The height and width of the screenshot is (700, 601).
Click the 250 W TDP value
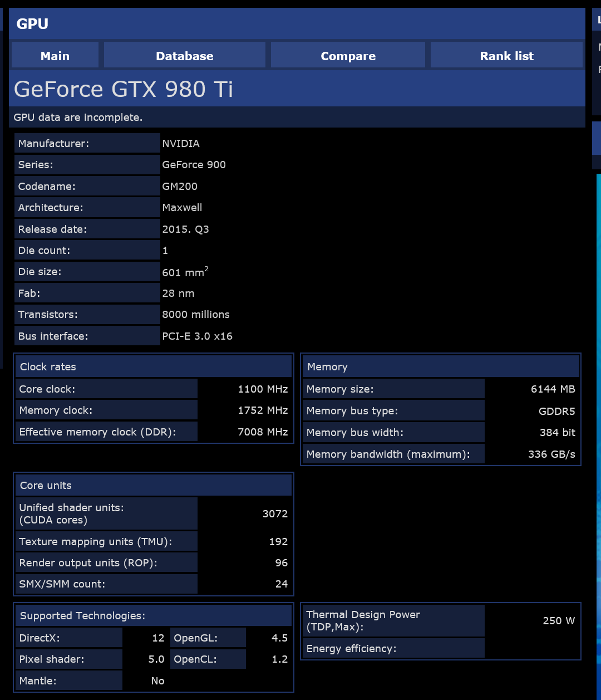tap(559, 621)
